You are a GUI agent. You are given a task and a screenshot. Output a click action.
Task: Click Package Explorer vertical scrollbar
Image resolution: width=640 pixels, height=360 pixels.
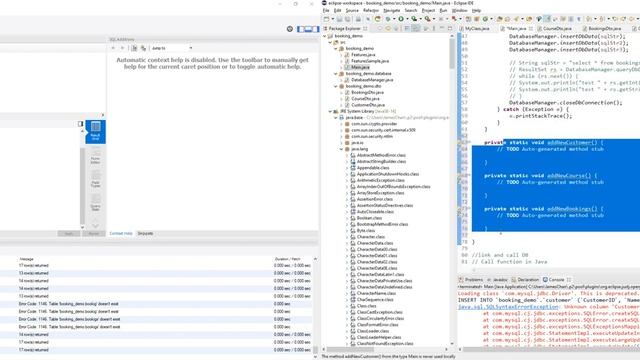pyautogui.click(x=451, y=53)
